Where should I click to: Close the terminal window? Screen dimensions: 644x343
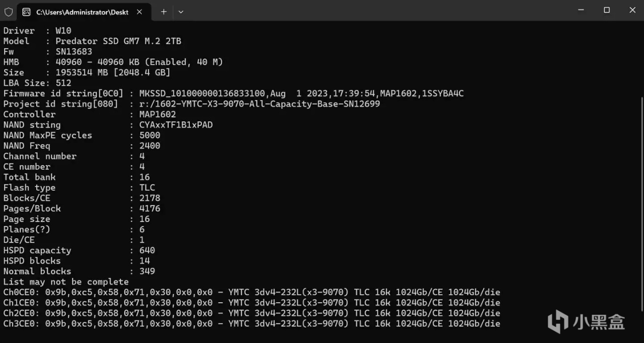(x=632, y=10)
